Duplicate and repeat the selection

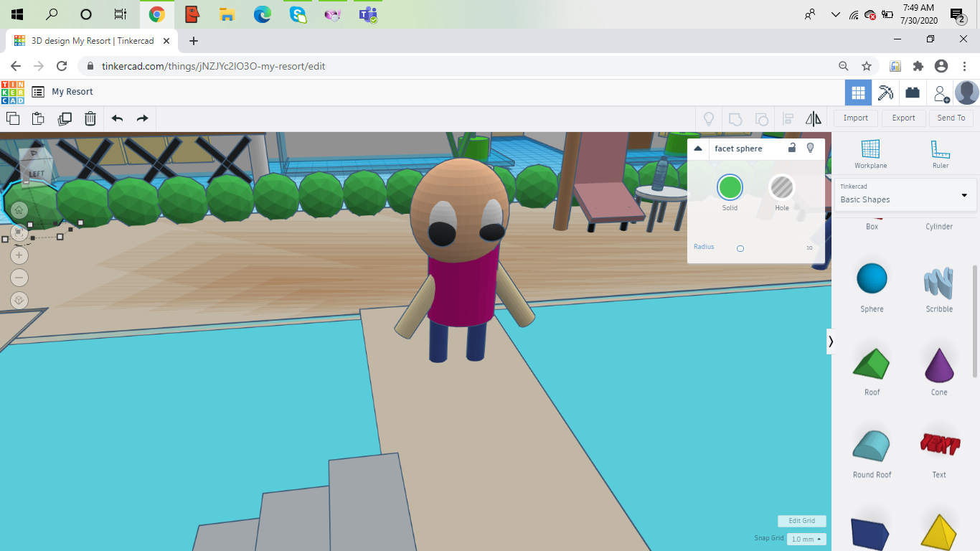[65, 118]
